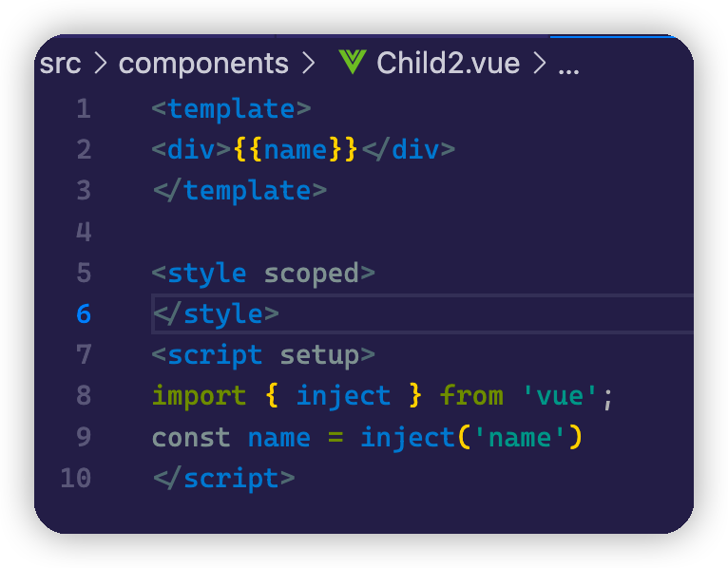The height and width of the screenshot is (568, 728).
Task: Click the const keyword on line 9
Action: (191, 437)
